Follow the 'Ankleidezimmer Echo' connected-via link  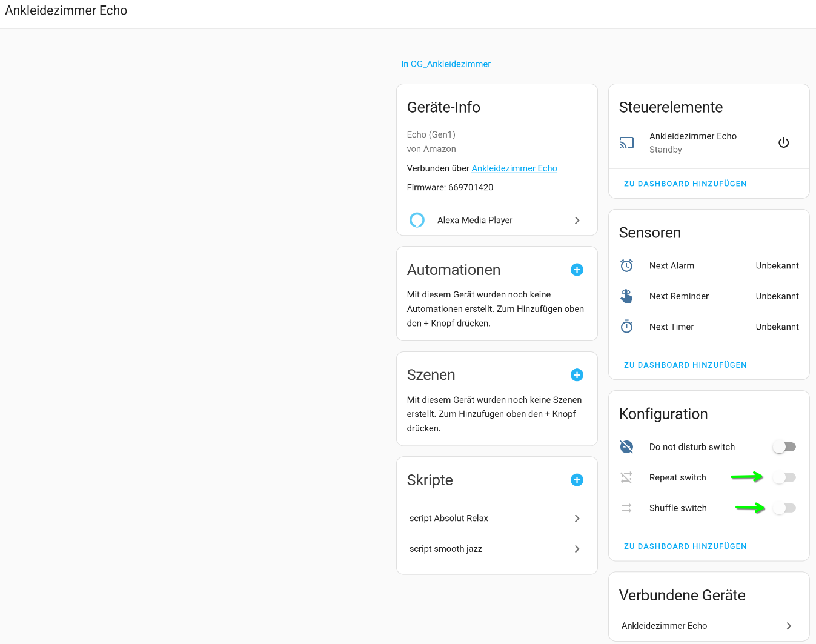pyautogui.click(x=514, y=168)
